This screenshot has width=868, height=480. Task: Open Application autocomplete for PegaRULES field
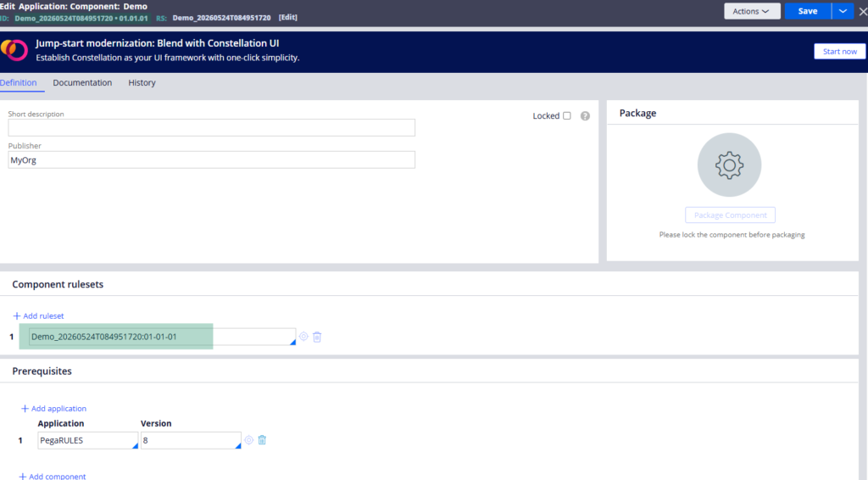tap(135, 446)
